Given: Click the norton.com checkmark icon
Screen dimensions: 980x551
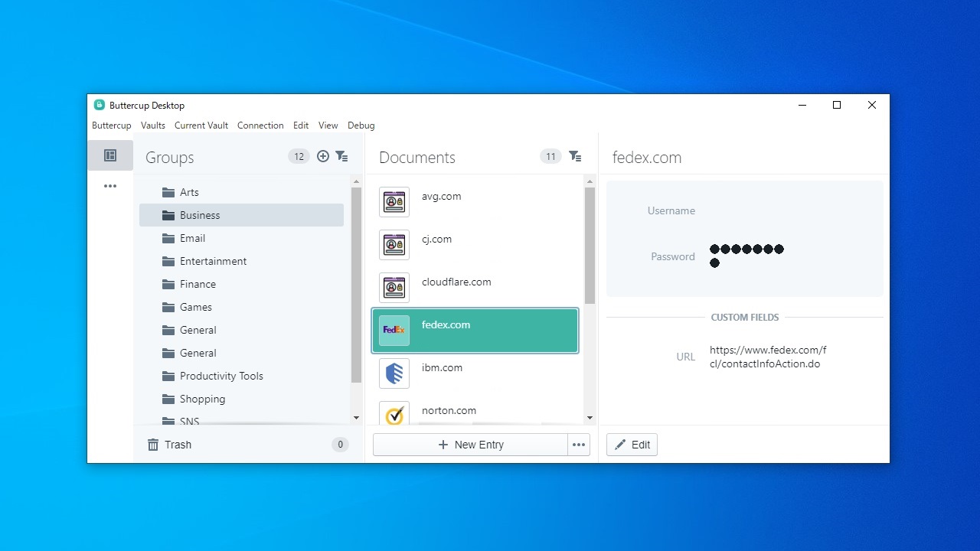Looking at the screenshot, I should [x=394, y=414].
